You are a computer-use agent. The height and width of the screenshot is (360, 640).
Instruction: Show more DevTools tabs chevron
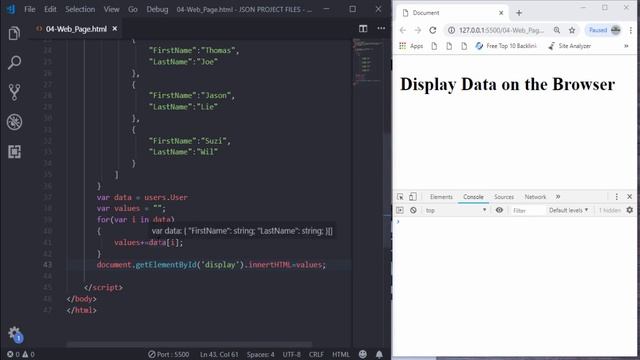tap(558, 197)
